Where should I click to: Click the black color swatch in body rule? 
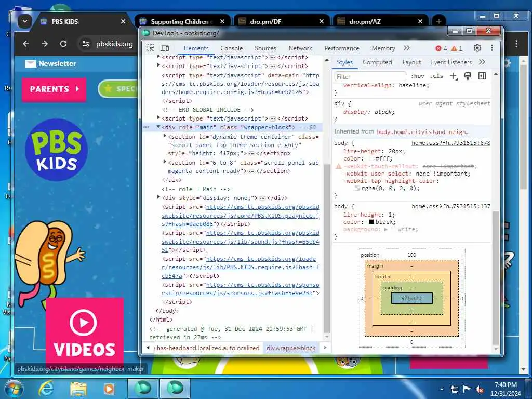click(x=371, y=222)
